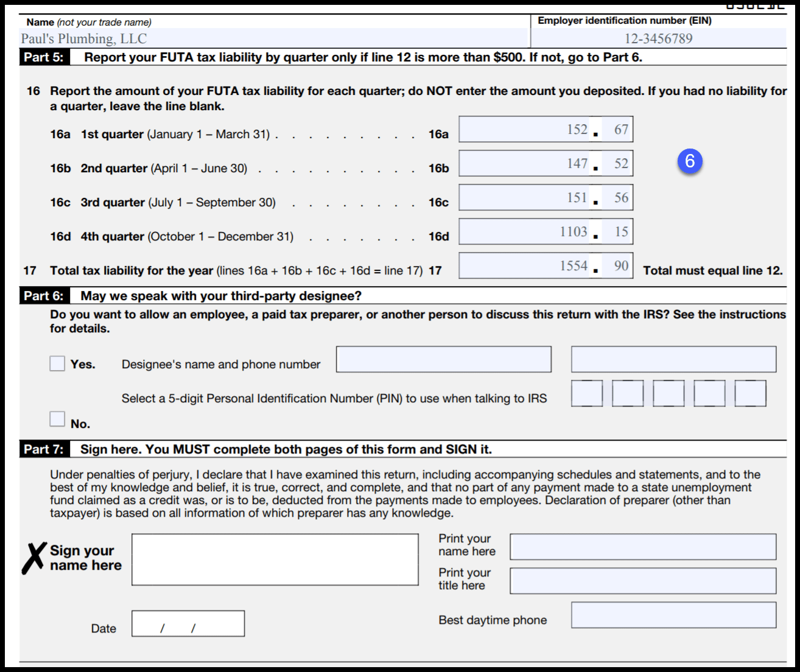Select the 16a 1st quarter dollars field
800x672 pixels.
pyautogui.click(x=525, y=129)
